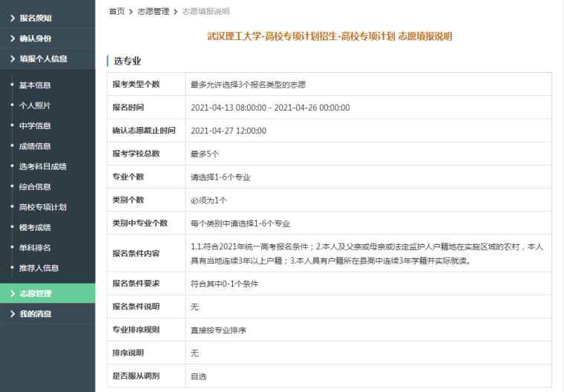564x392 pixels.
Task: Click the 类别个数 row label
Action: [x=128, y=200]
